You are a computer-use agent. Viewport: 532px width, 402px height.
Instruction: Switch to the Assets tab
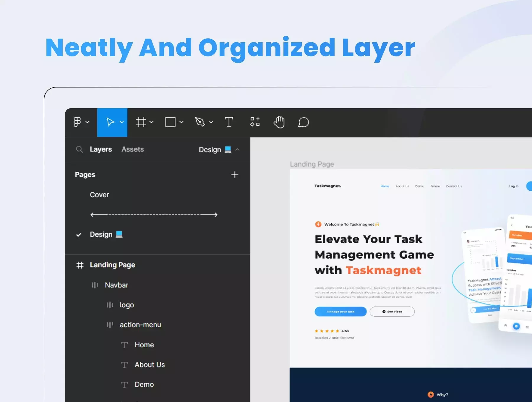[x=133, y=149]
